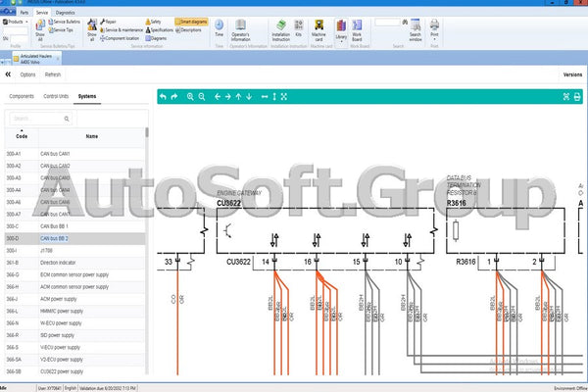Image resolution: width=588 pixels, height=392 pixels.
Task: Select the CAN bus CAN1 row
Action: tap(75, 154)
